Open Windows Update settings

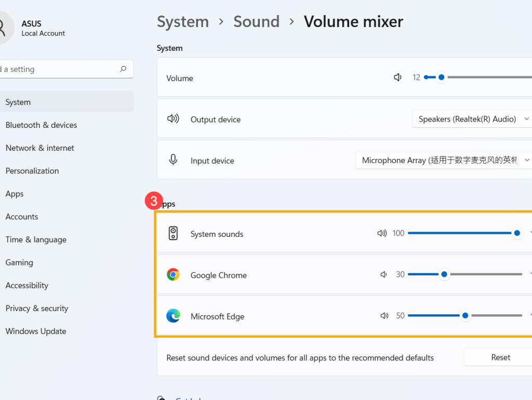(x=35, y=331)
